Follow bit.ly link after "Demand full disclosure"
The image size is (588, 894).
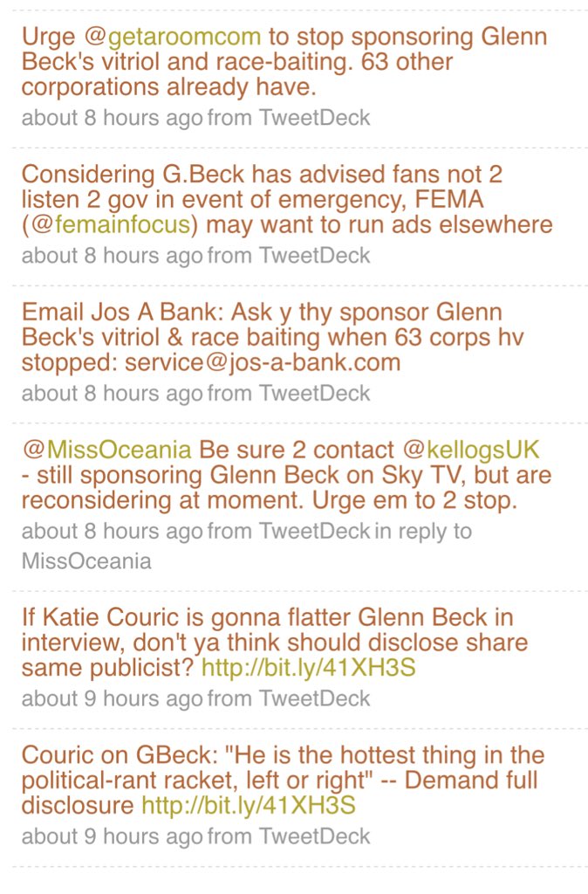(249, 805)
